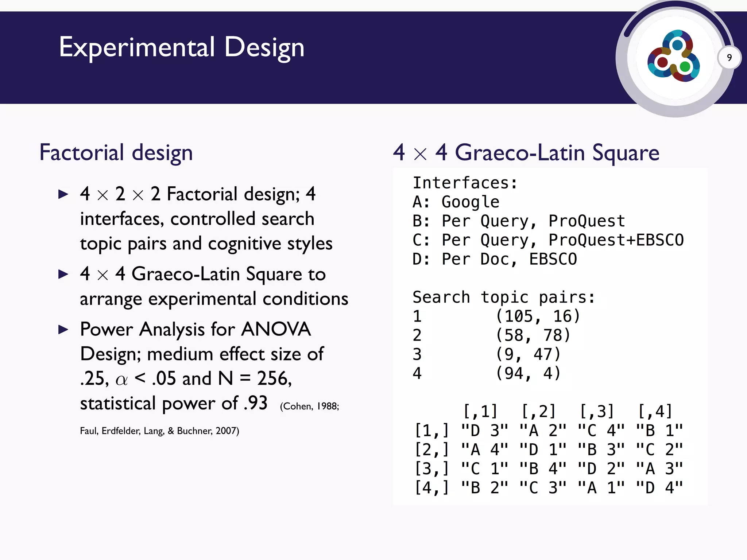Click the text 'interfaces, controlled search'
Screen dimensions: 747x560
click(x=197, y=219)
